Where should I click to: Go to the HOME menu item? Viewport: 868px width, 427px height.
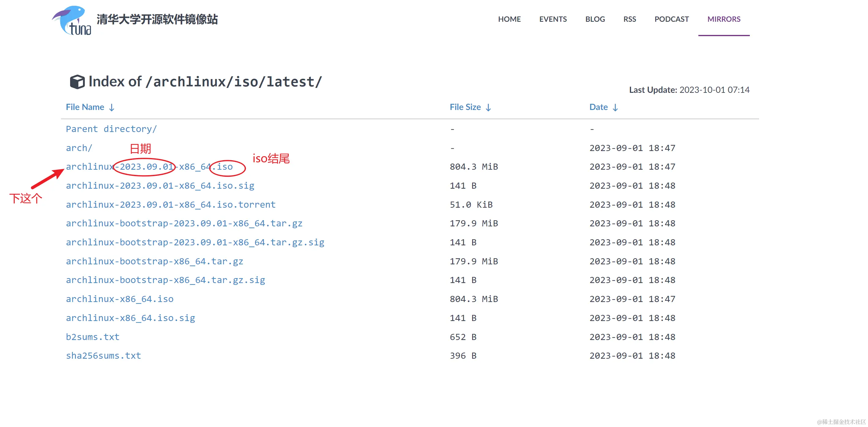(x=509, y=19)
